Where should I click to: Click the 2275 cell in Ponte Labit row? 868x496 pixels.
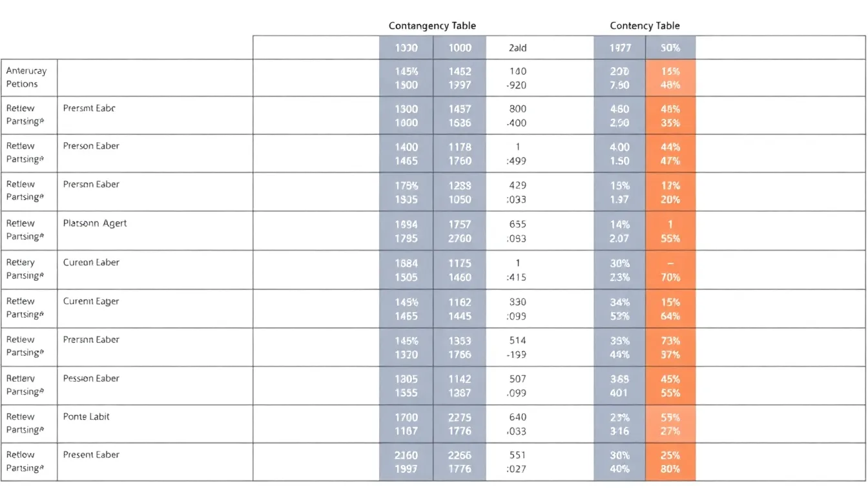click(x=460, y=417)
